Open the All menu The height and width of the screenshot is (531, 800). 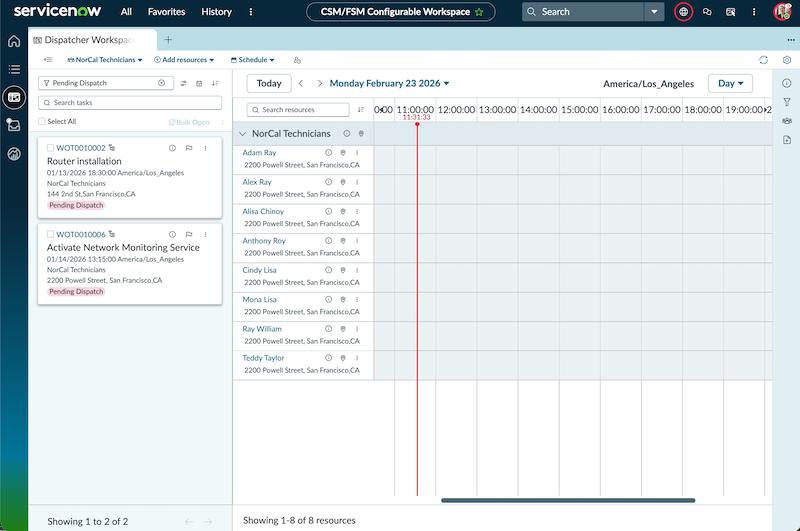(x=126, y=12)
